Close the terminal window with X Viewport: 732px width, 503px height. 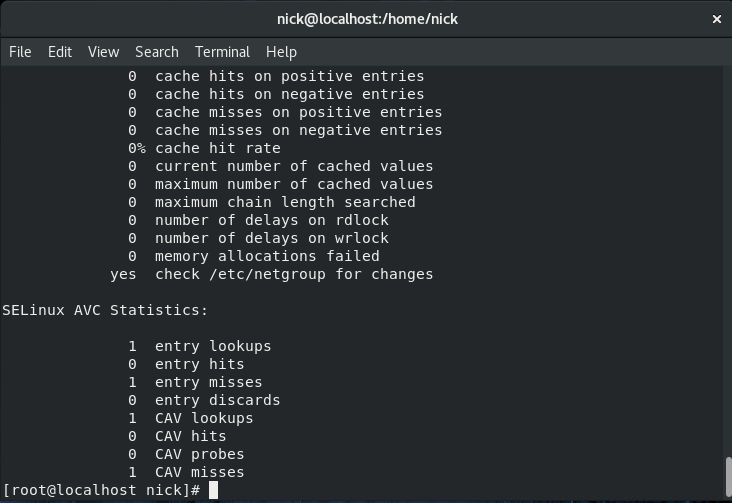coord(717,19)
